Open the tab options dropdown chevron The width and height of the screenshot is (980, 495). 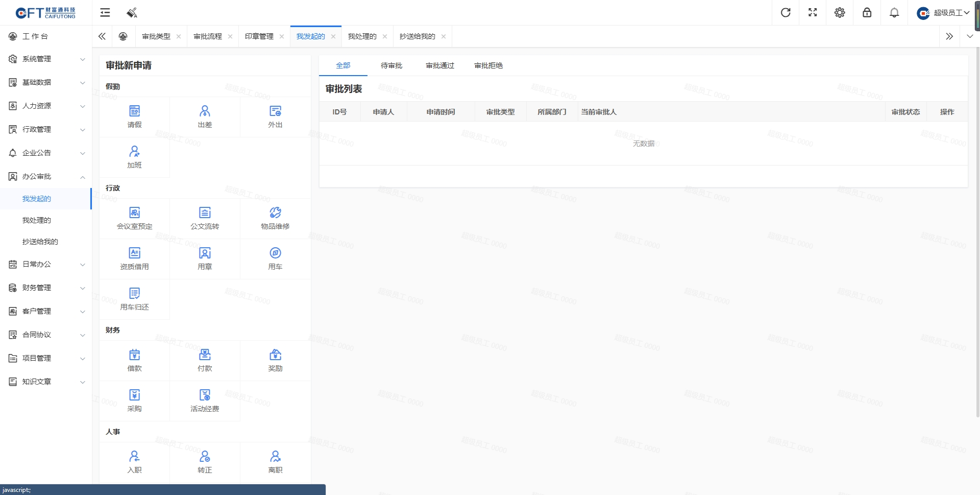tap(970, 36)
